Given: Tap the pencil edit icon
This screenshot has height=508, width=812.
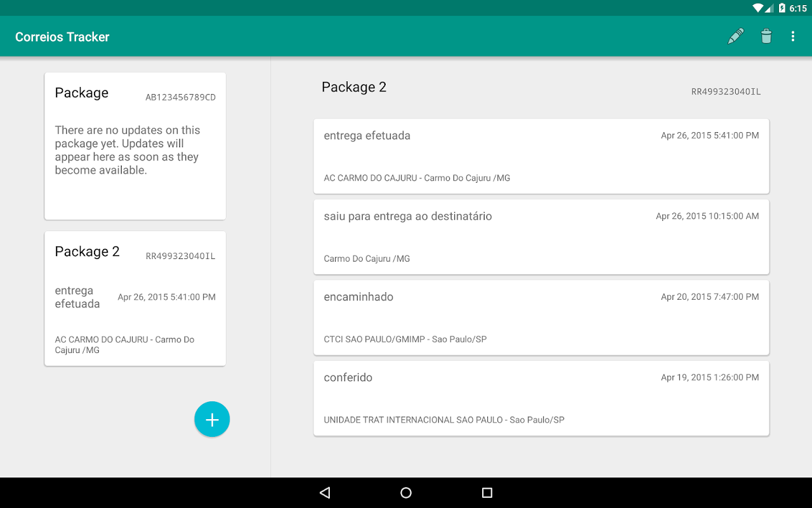Looking at the screenshot, I should click(736, 37).
